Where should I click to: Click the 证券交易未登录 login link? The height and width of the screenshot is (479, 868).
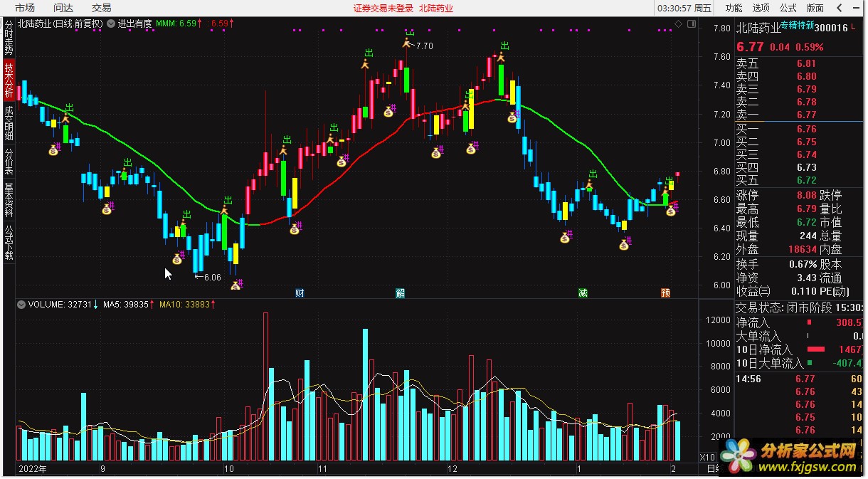pyautogui.click(x=383, y=9)
